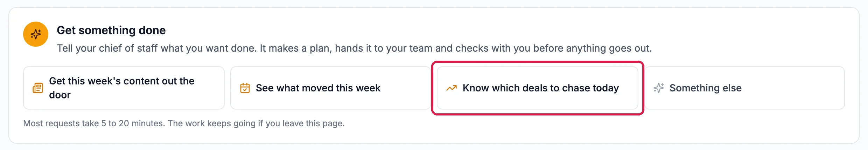This screenshot has width=868, height=150.
Task: Click the "Get something done" heading
Action: (x=111, y=30)
